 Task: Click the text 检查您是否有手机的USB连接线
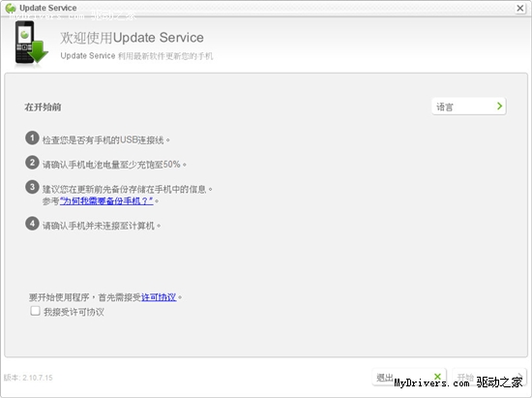105,139
